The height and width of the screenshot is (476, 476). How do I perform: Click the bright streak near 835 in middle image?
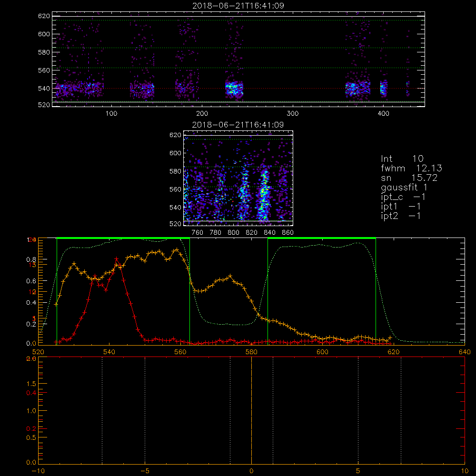(x=264, y=194)
